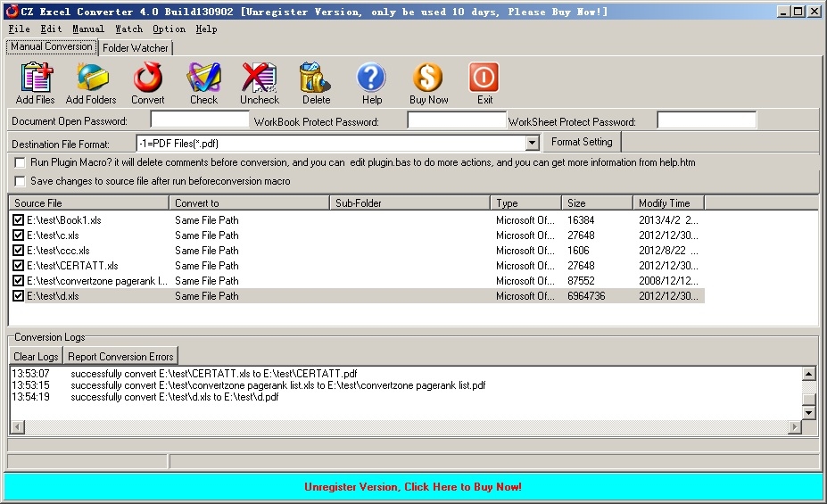
Task: Open the Watch menu
Action: click(x=128, y=29)
